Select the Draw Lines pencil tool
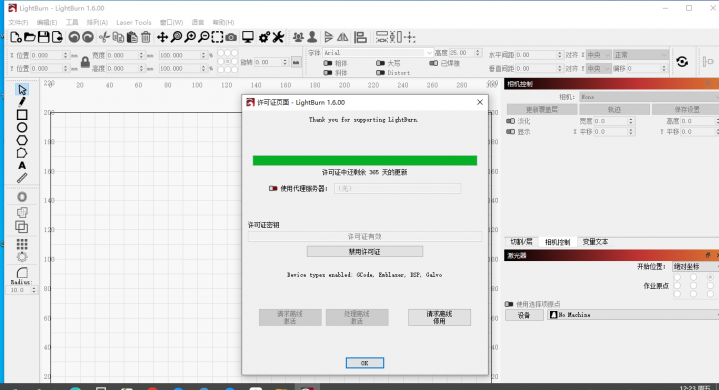 (x=22, y=102)
